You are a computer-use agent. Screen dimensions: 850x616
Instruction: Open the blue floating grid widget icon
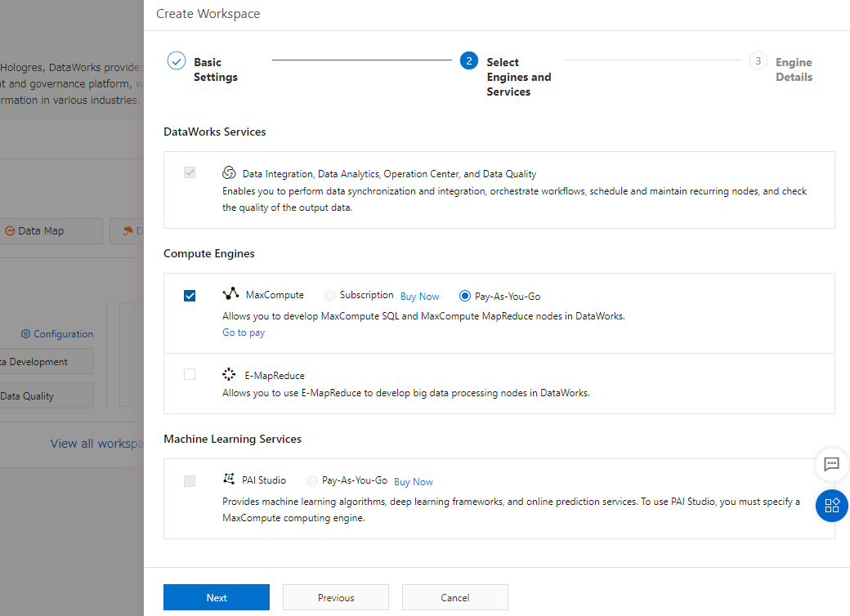tap(831, 506)
